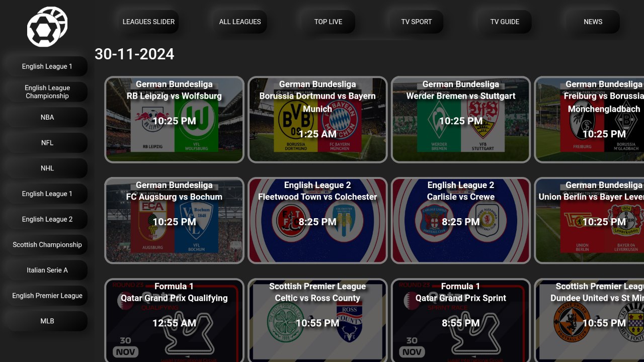The height and width of the screenshot is (362, 644).
Task: Switch to the All Leagues tab
Action: pos(240,22)
